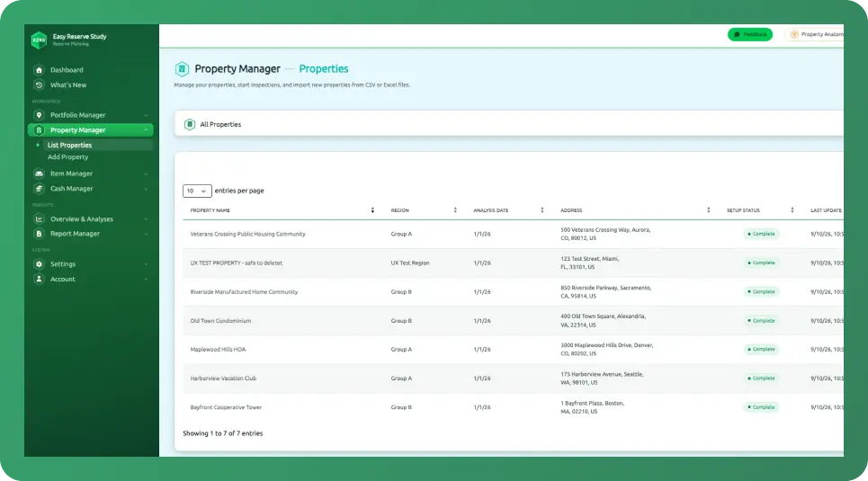Click Complete status badge for Veterans Crossing
868x481 pixels.
[x=761, y=234]
